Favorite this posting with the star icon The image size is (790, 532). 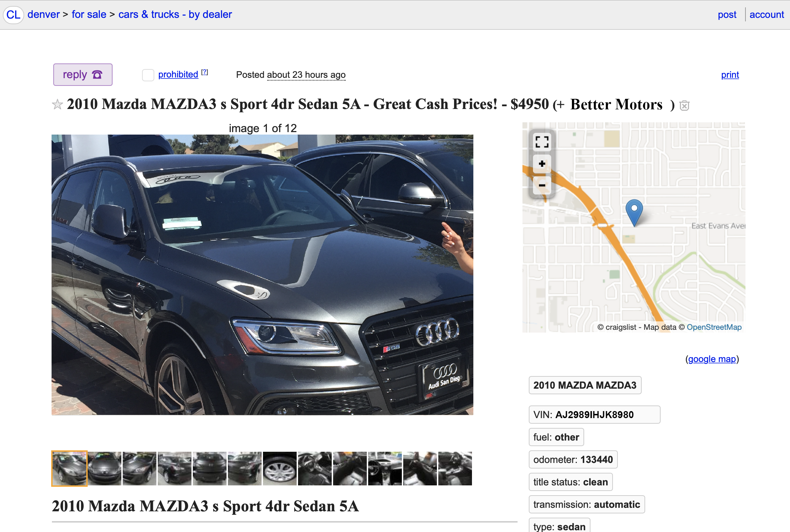(58, 104)
